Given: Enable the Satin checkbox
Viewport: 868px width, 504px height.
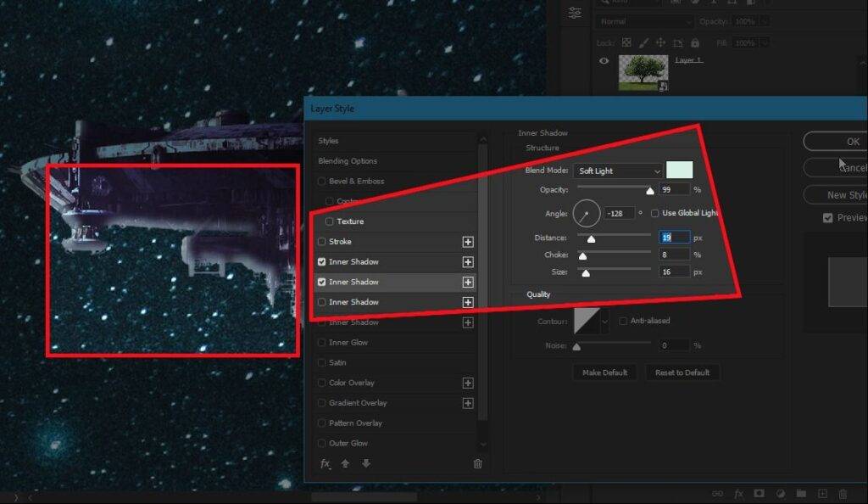Looking at the screenshot, I should [321, 363].
